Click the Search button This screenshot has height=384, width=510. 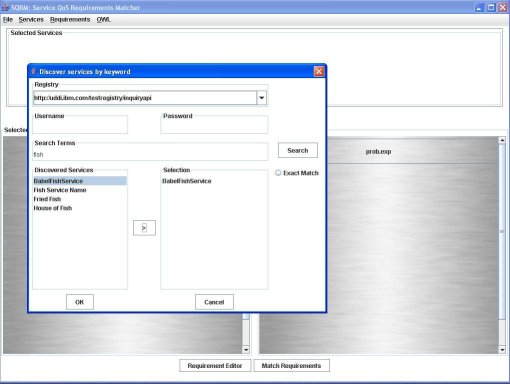[298, 150]
